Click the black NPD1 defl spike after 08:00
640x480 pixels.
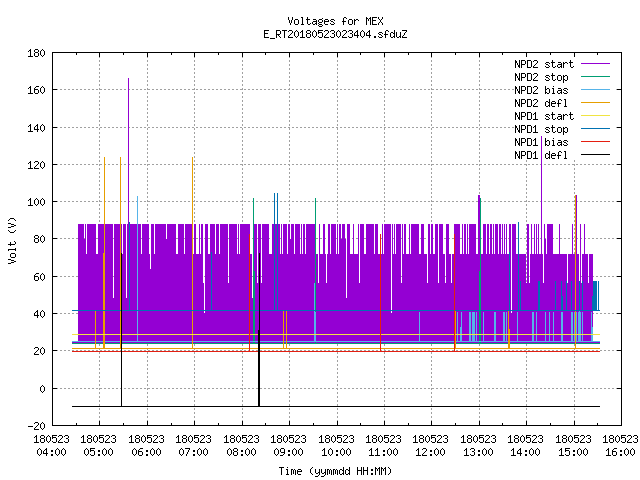click(x=259, y=330)
